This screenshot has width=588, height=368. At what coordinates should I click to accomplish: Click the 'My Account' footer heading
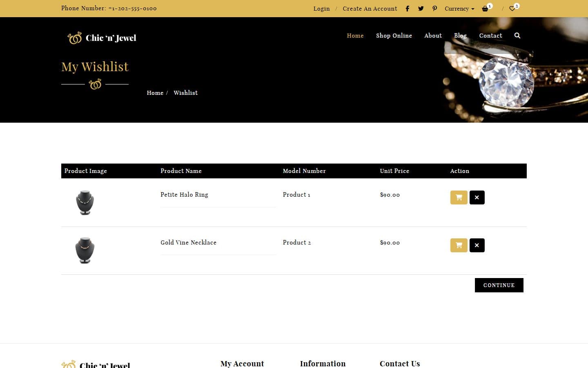click(x=242, y=364)
